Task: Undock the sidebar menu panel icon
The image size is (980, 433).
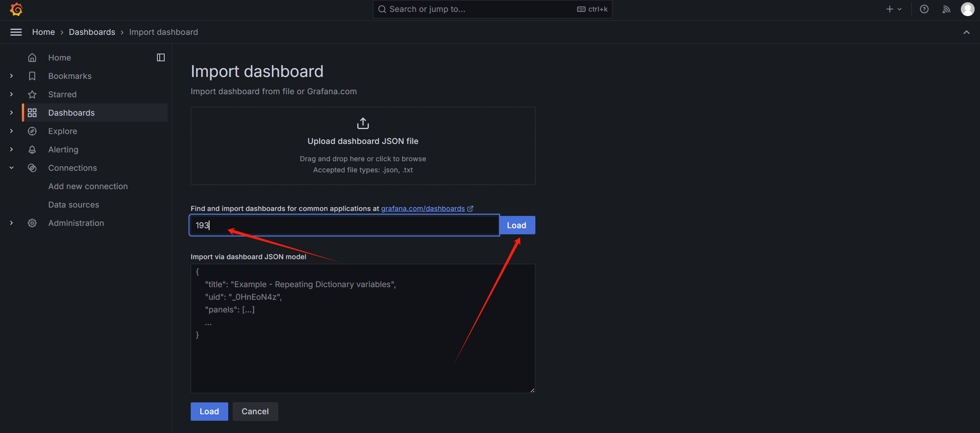Action: pos(161,57)
